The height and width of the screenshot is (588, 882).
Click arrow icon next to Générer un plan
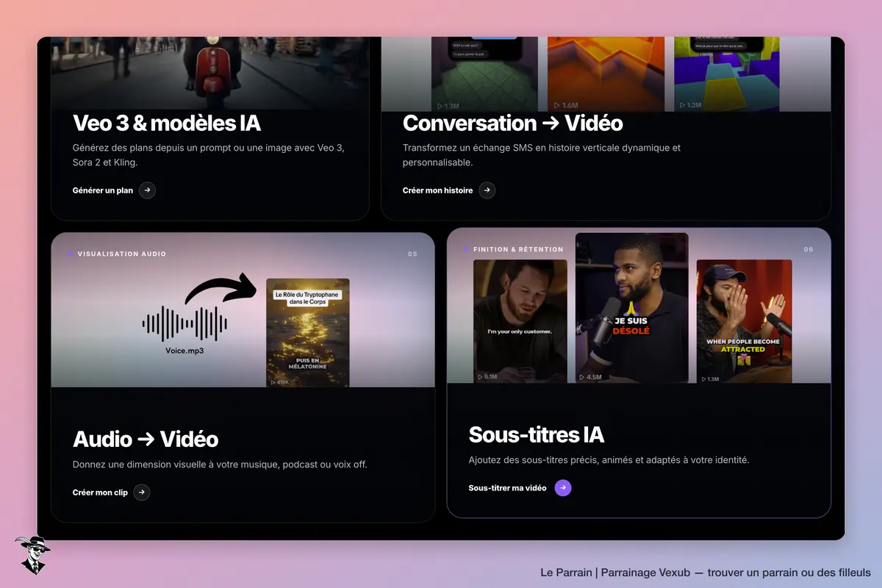pyautogui.click(x=147, y=190)
